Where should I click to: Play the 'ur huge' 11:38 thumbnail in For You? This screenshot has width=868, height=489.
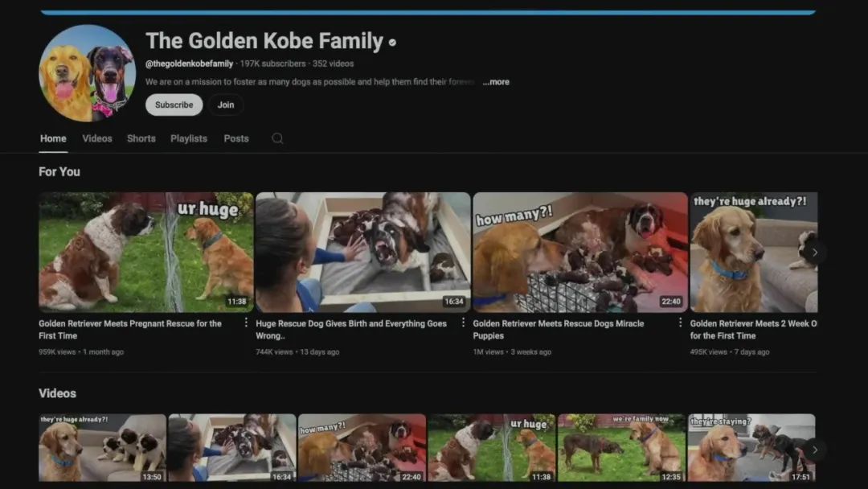(x=145, y=252)
